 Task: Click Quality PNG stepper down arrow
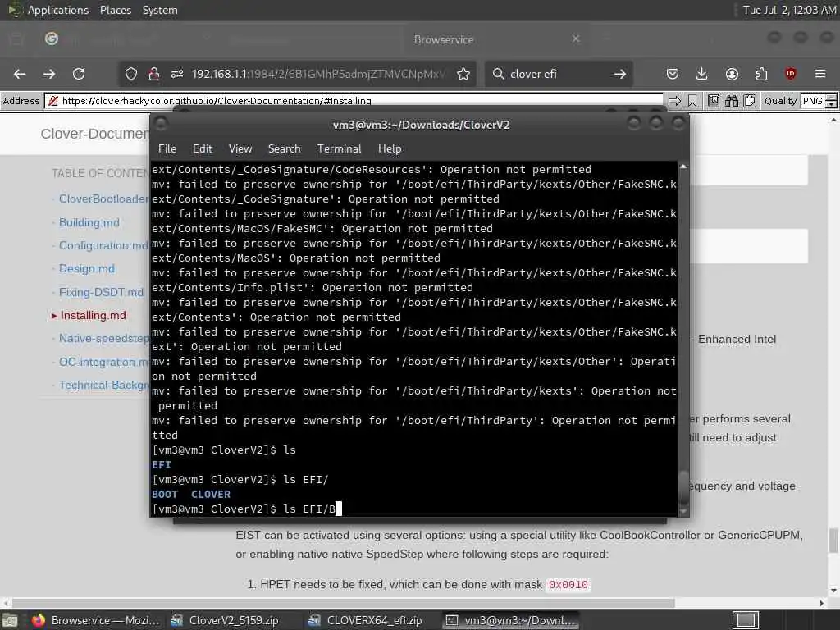pyautogui.click(x=831, y=104)
